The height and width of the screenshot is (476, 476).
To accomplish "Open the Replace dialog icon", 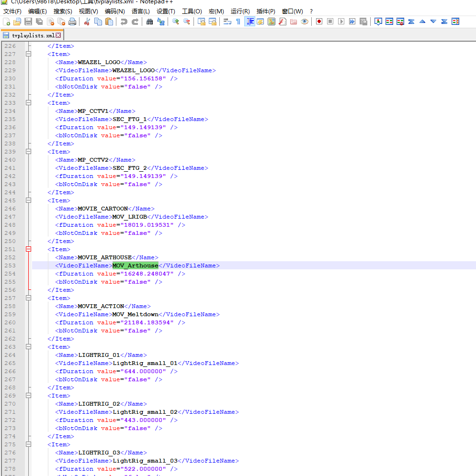I will tap(160, 22).
